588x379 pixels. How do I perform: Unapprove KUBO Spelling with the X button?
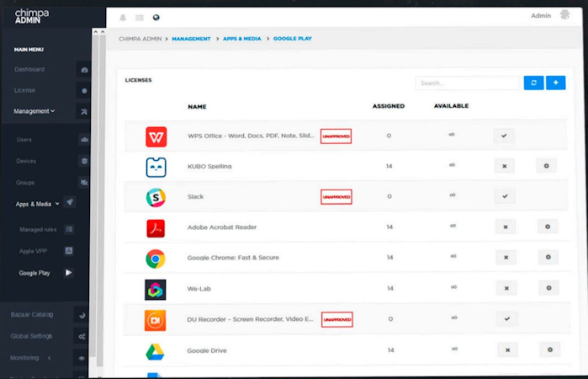[505, 166]
